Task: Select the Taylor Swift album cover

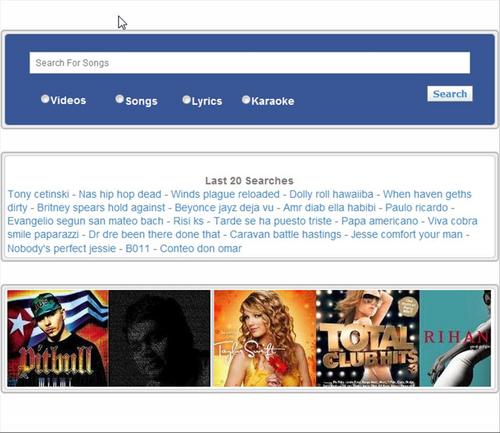Action: pos(265,338)
